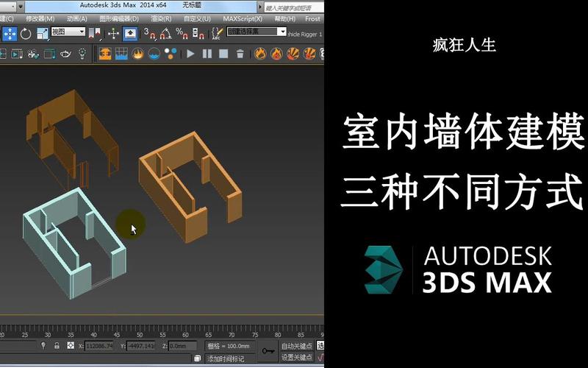
Task: Click the Use Pivot Point Center icon
Action: 95,34
